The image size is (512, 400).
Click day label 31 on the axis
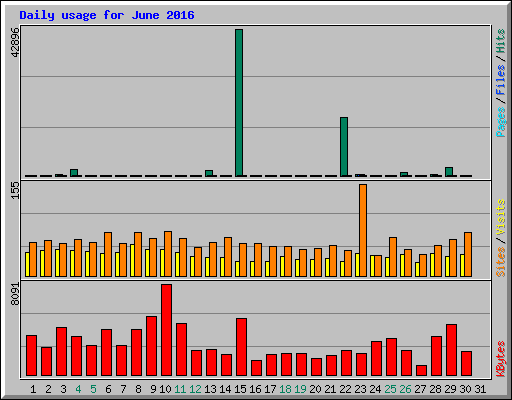(x=480, y=389)
